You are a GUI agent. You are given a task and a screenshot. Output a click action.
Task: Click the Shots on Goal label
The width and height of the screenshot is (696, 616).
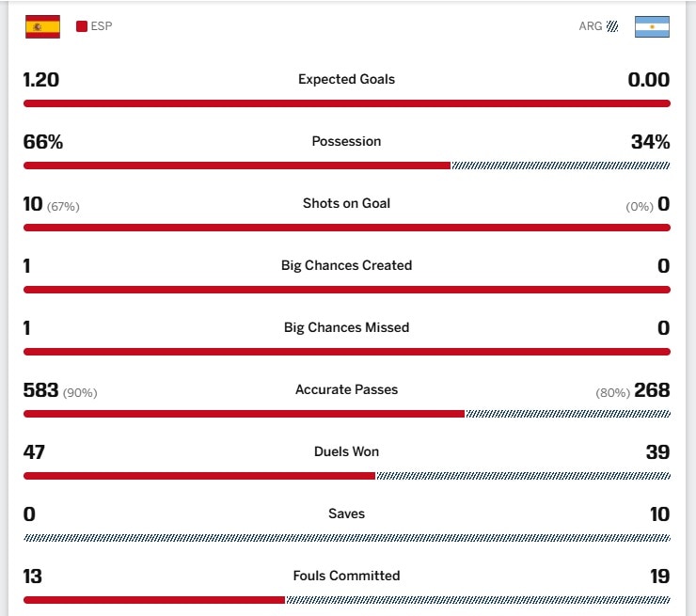pyautogui.click(x=347, y=203)
